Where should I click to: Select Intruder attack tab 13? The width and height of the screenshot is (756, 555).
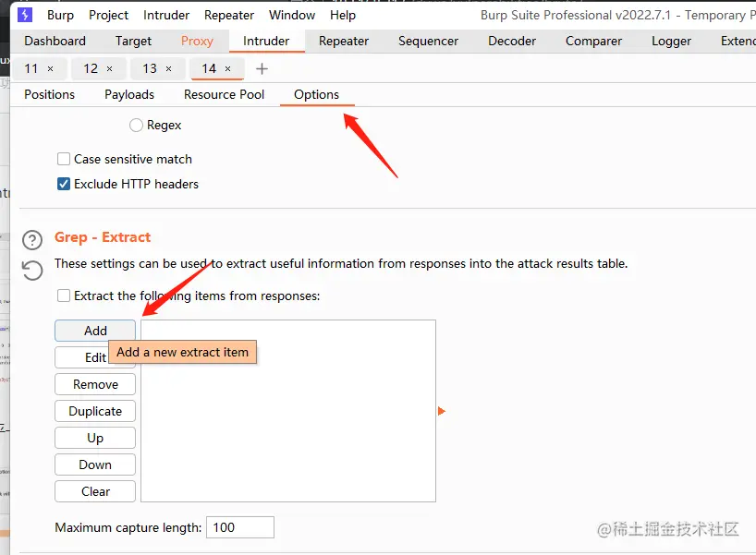(150, 69)
